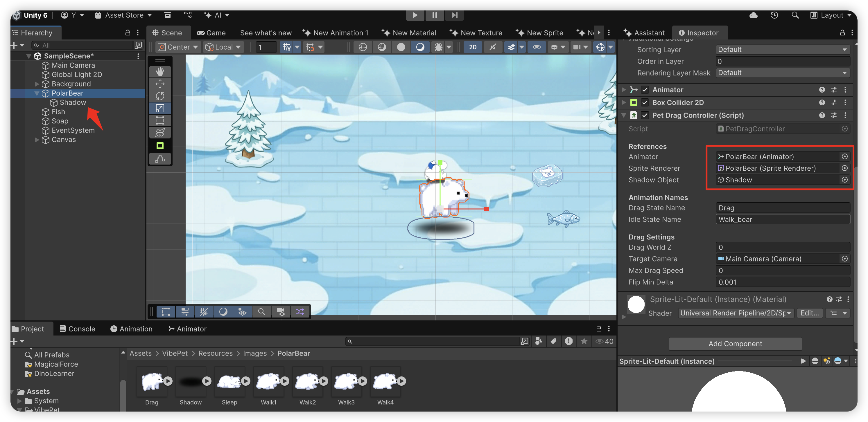868x422 pixels.
Task: Toggle grid snapping in scene toolbar
Action: 286,47
